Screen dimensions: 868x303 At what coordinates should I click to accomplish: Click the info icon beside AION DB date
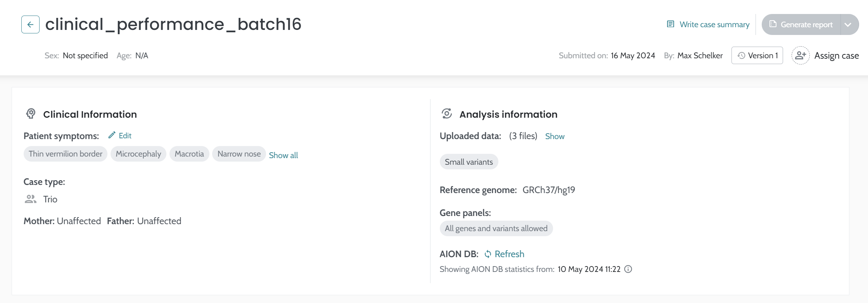coord(628,269)
